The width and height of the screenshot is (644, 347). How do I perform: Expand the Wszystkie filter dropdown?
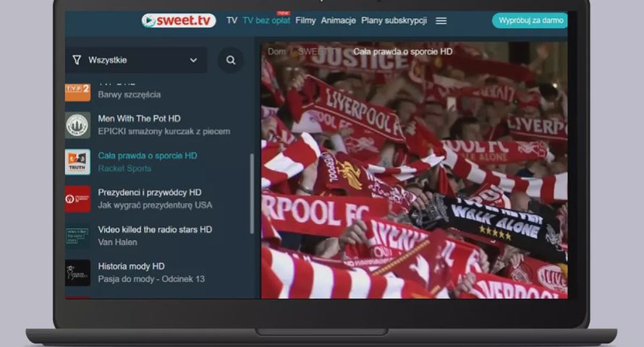pyautogui.click(x=136, y=60)
